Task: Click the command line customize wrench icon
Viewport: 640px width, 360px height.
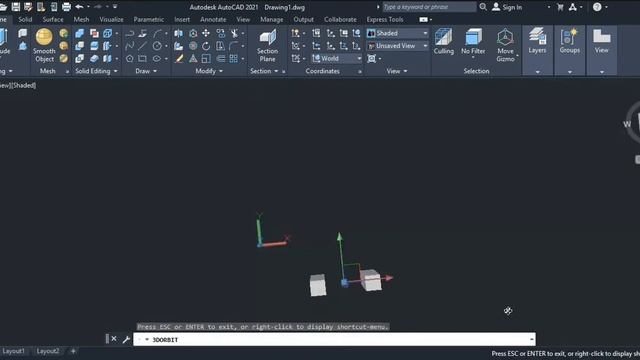Action: pyautogui.click(x=126, y=339)
